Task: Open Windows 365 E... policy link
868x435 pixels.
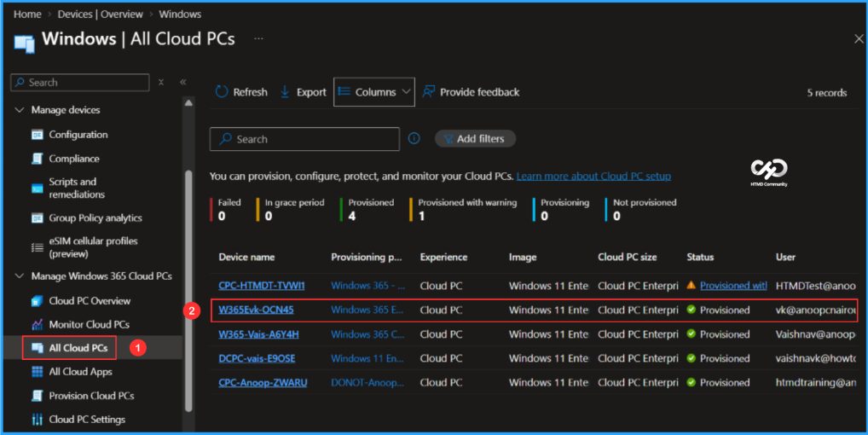Action: pos(367,310)
